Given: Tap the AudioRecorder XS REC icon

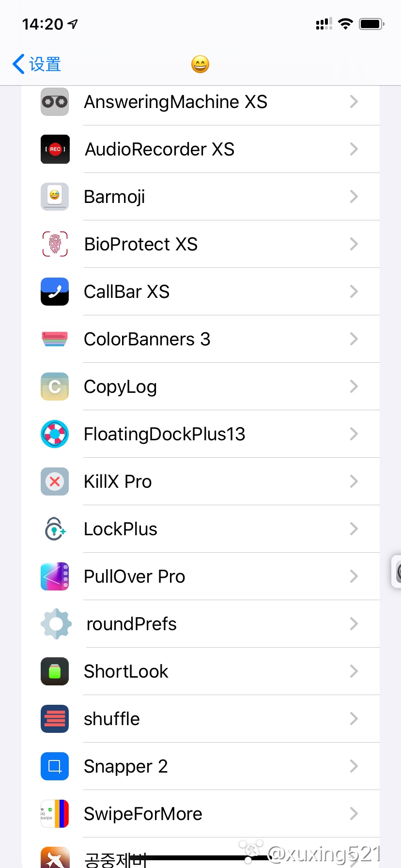Looking at the screenshot, I should coord(55,149).
